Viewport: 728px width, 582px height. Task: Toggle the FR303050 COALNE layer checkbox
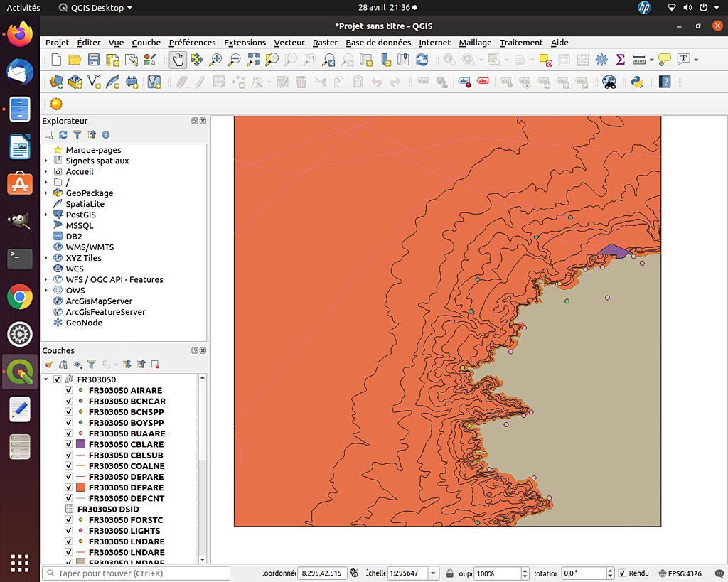(x=69, y=466)
